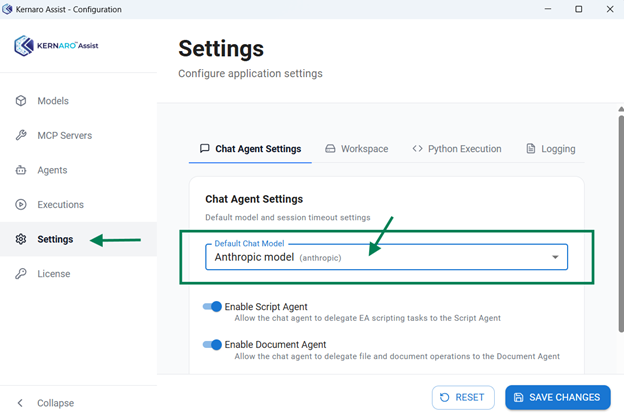Click the 'Default Chat Model' field label
The height and width of the screenshot is (416, 624).
click(x=249, y=243)
